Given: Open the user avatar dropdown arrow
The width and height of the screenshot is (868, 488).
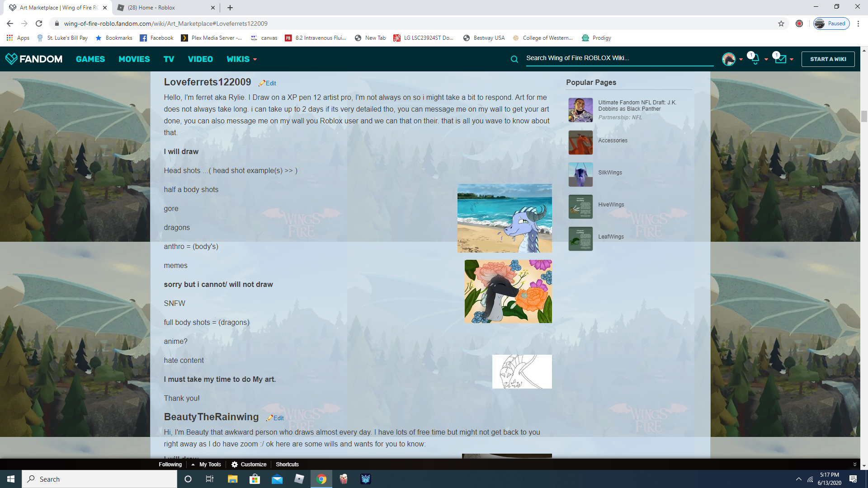Looking at the screenshot, I should tap(741, 60).
